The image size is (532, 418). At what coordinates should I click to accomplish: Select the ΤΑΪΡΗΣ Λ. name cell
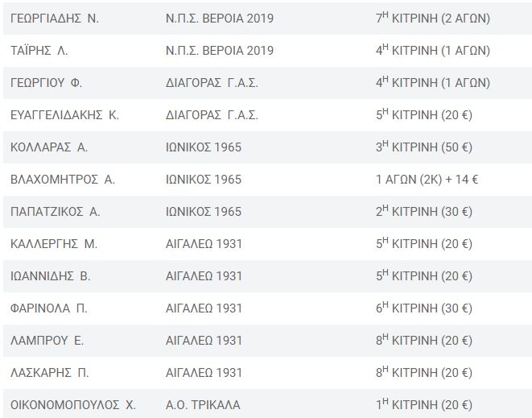coord(39,51)
